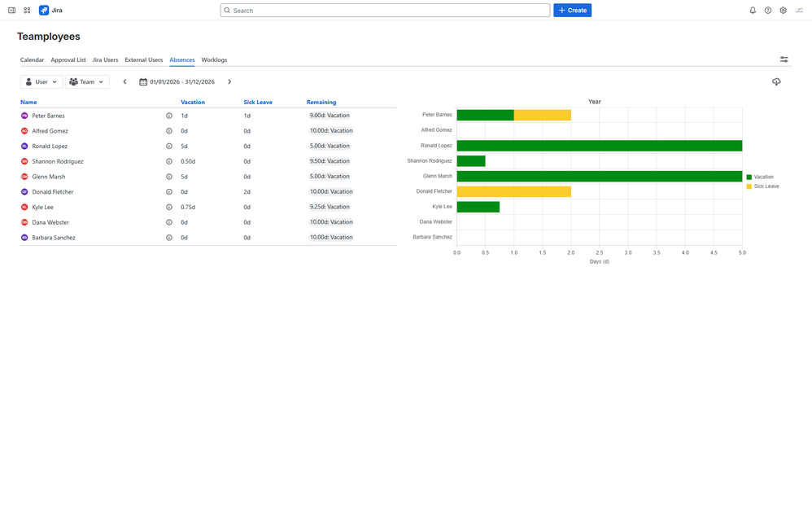Show info icon for Glenn Marsh

(x=168, y=177)
